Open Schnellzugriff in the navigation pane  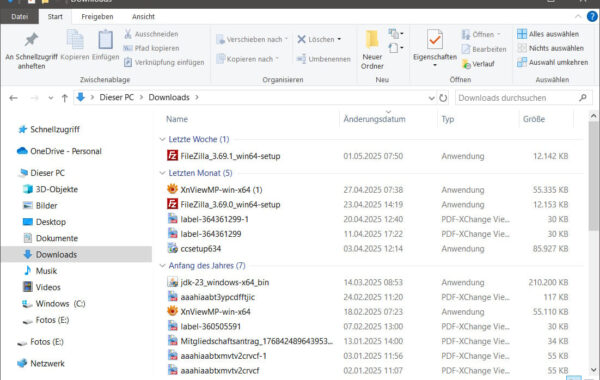pyautogui.click(x=55, y=130)
